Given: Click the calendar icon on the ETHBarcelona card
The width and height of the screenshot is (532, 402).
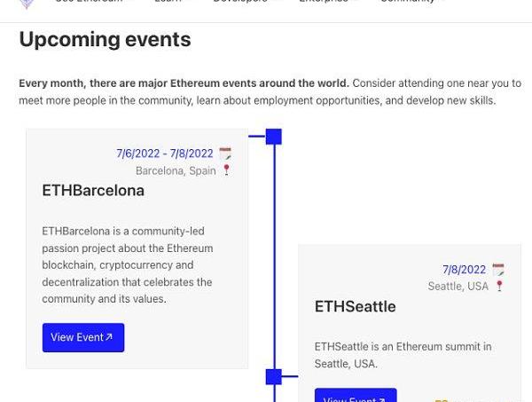Looking at the screenshot, I should 225,154.
